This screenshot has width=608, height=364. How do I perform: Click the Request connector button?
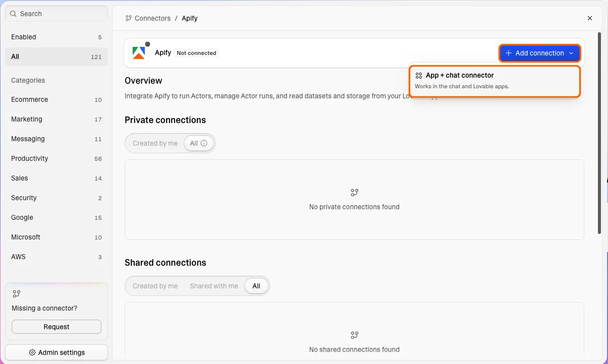pos(57,327)
